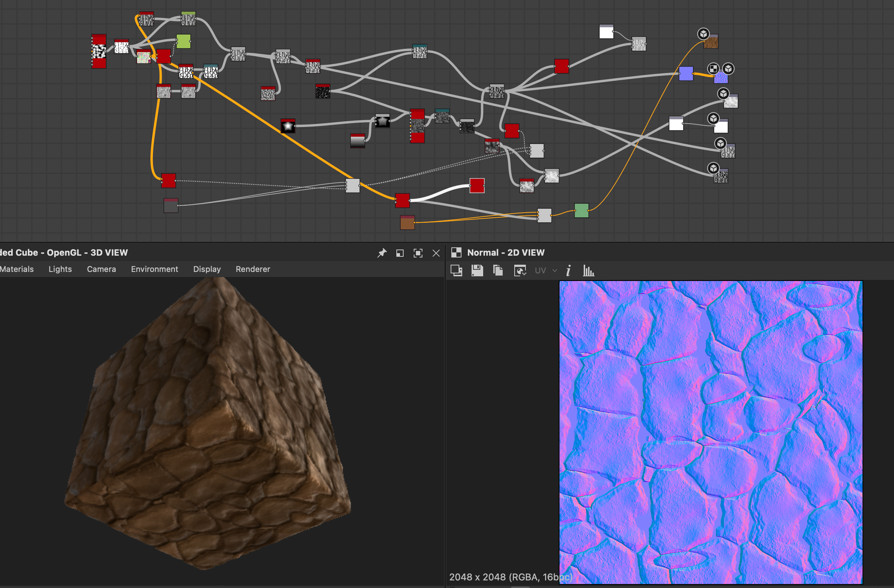Show image info with the 'i' icon

568,270
